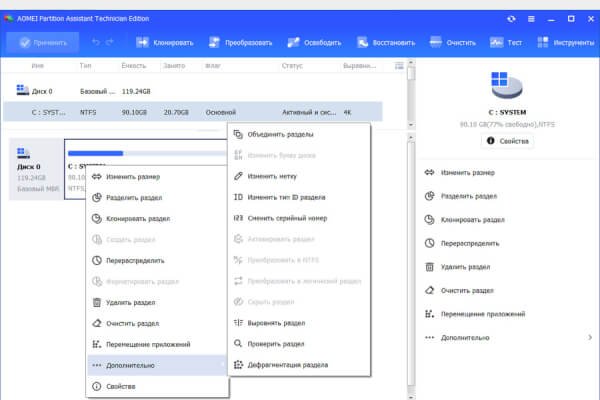Viewport: 600px width, 400px height.
Task: Click Разделить раздел in right panel
Action: tap(461, 196)
